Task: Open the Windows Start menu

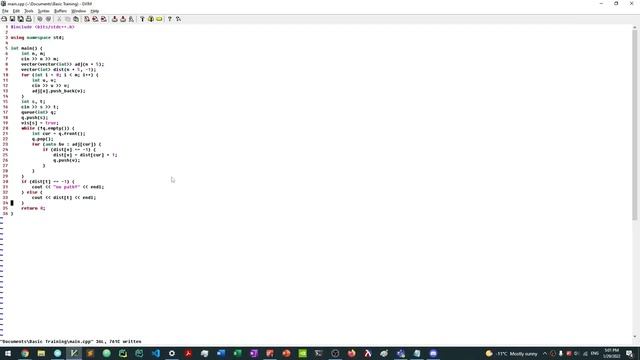Action: [8, 353]
